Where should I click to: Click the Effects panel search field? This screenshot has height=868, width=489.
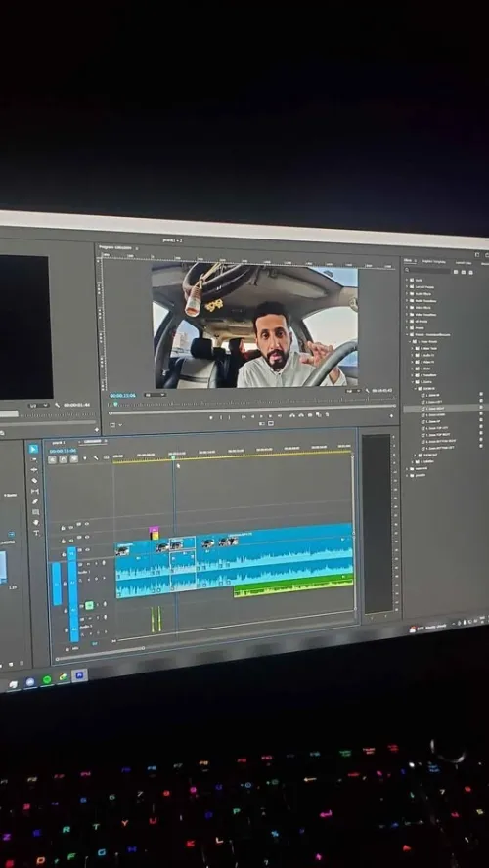coord(429,270)
